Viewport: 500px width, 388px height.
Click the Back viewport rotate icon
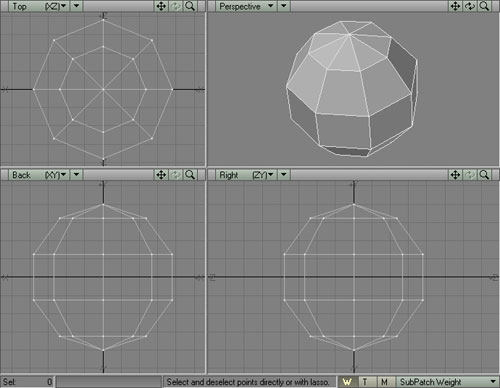[x=176, y=175]
